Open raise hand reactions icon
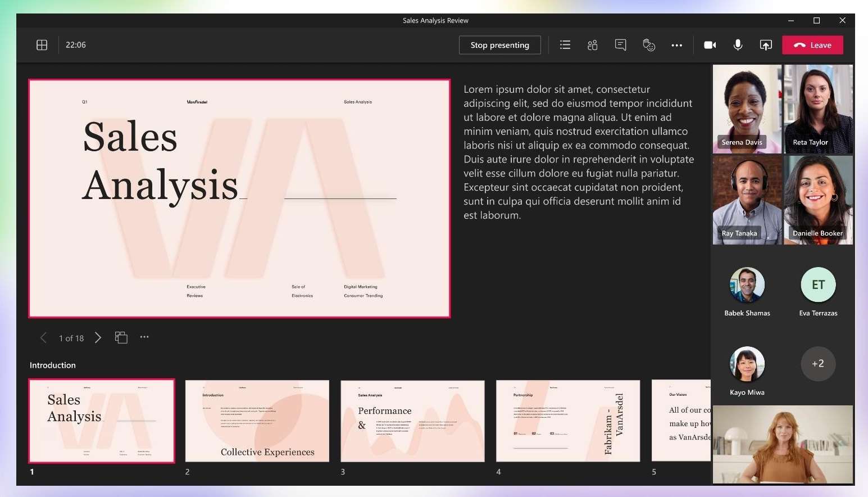Image resolution: width=868 pixels, height=497 pixels. pos(649,45)
